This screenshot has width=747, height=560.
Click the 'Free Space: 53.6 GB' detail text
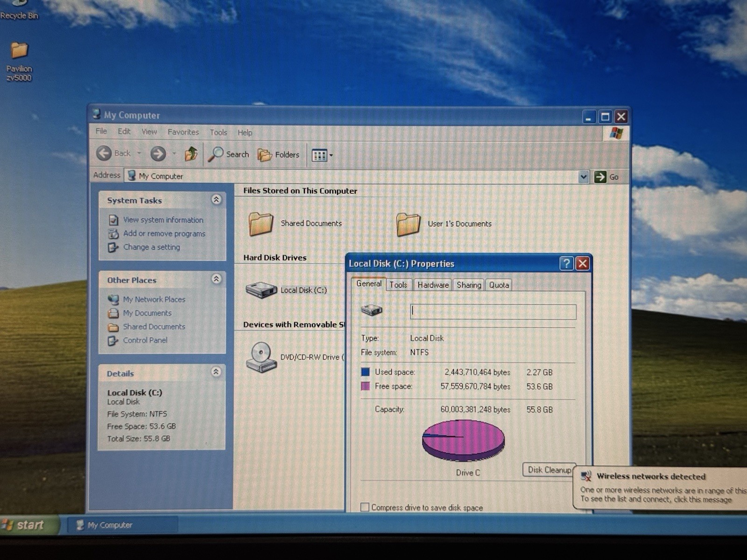[141, 426]
